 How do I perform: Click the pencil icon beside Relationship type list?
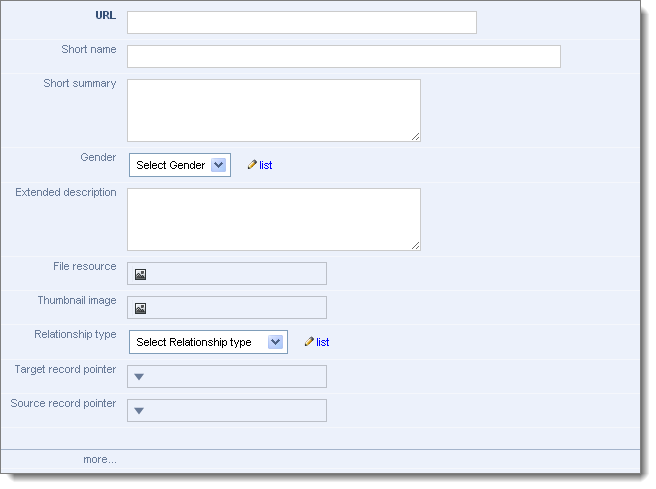click(x=309, y=341)
